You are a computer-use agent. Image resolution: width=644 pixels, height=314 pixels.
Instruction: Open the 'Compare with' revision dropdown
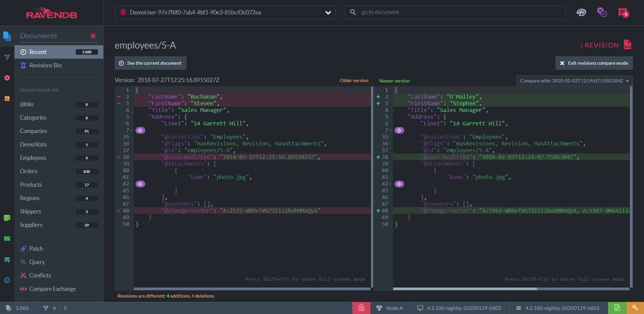[x=574, y=81]
